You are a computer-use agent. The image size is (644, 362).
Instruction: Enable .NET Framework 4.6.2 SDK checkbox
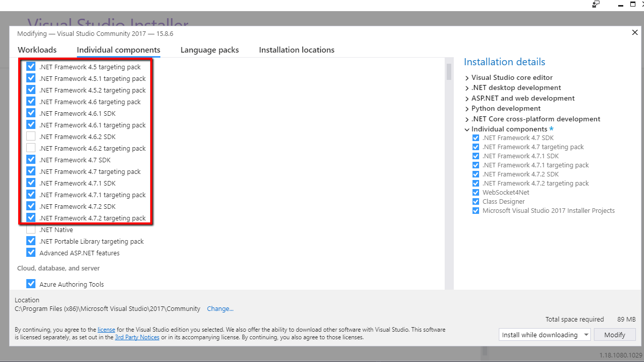coord(31,137)
